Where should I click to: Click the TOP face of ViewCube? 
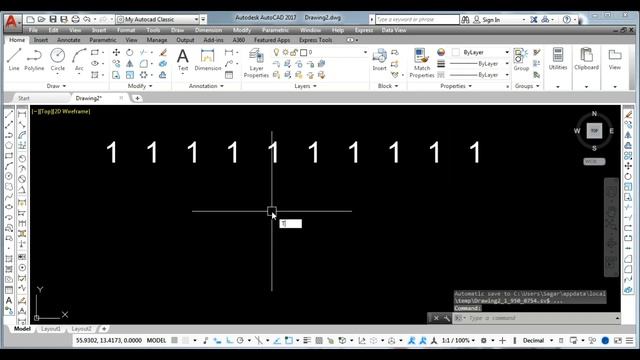(594, 131)
